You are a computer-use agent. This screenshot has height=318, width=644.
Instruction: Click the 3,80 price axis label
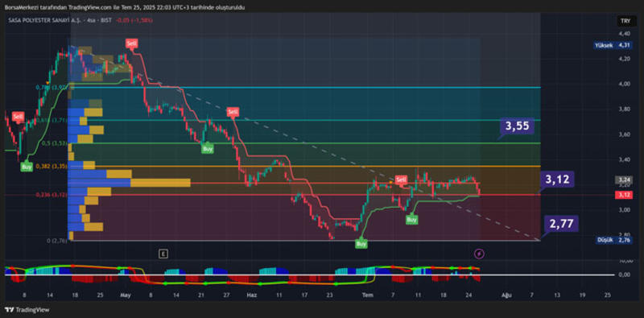(x=625, y=109)
